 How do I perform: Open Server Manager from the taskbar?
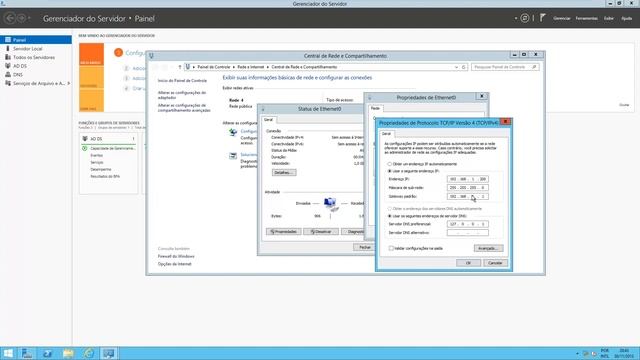point(27,353)
